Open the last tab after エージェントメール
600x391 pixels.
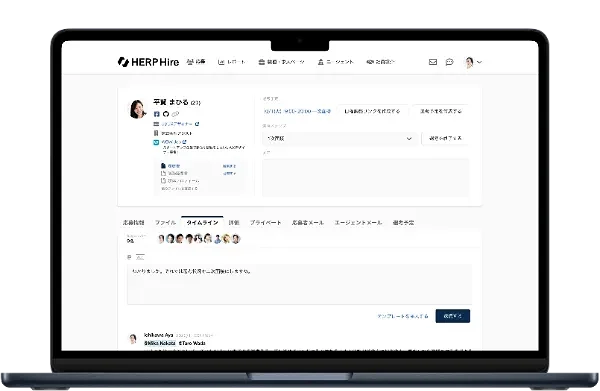pyautogui.click(x=403, y=222)
